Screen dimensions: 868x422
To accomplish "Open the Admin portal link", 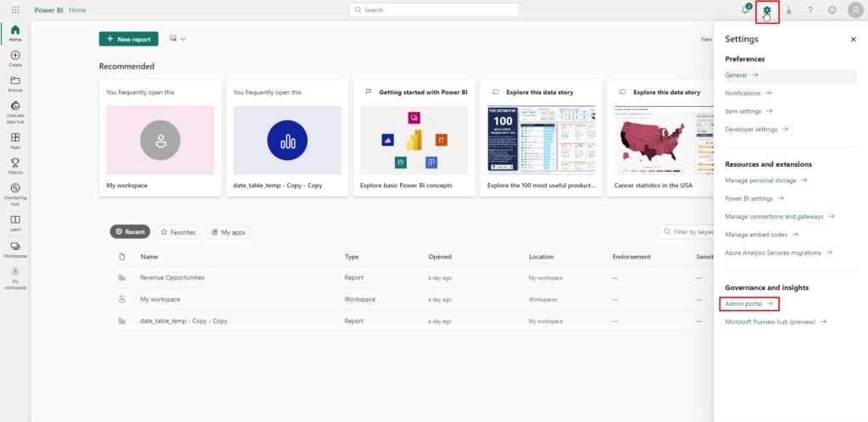I will [x=749, y=303].
